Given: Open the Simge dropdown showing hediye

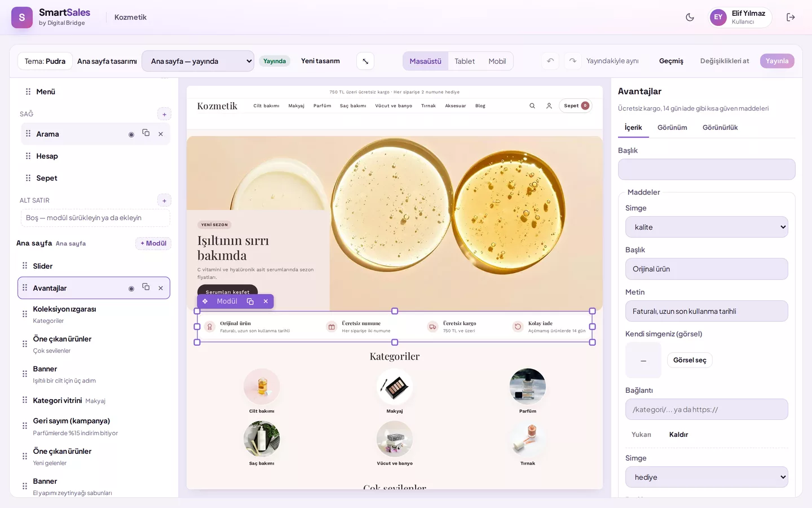Looking at the screenshot, I should coord(707,477).
